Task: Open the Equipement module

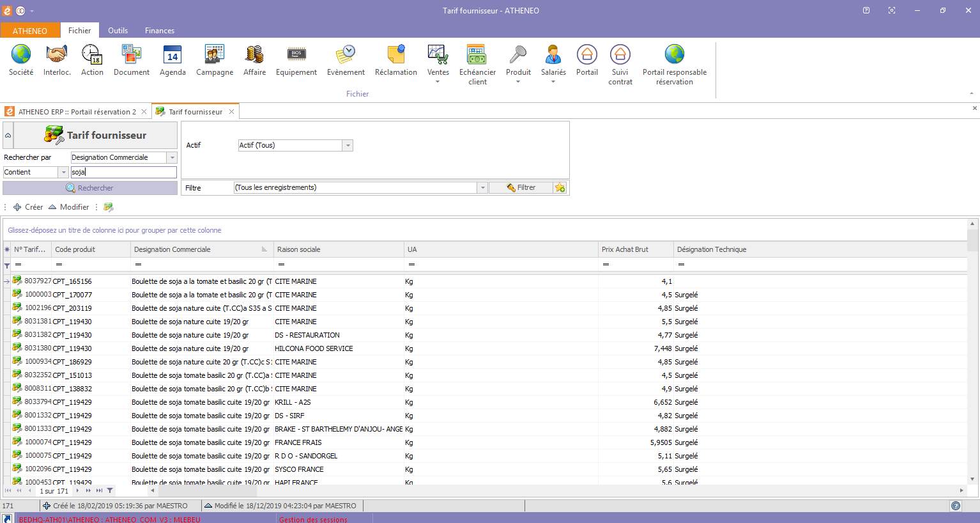Action: click(296, 60)
